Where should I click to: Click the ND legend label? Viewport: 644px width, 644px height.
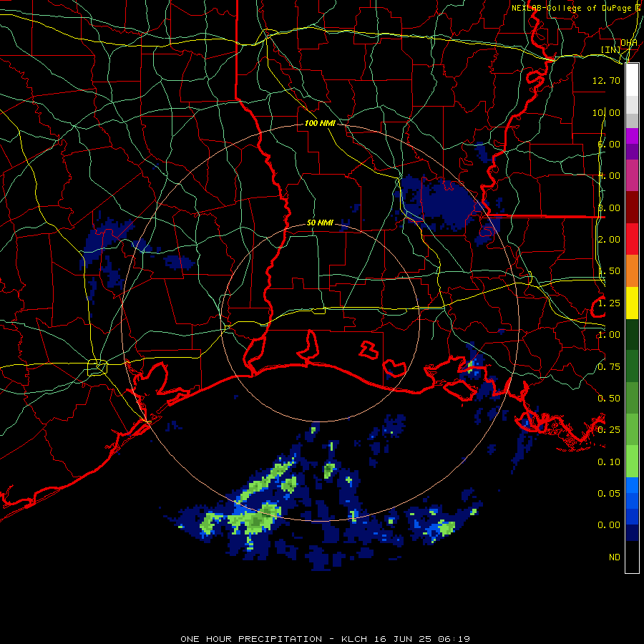click(x=615, y=557)
